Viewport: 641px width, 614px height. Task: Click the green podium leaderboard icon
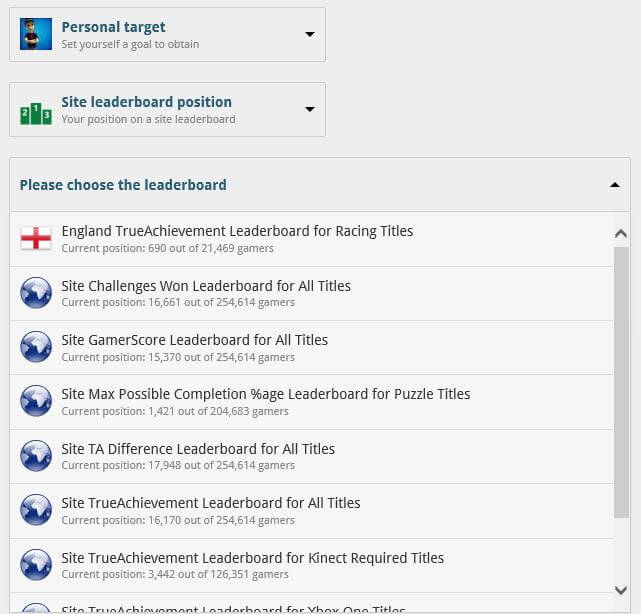click(x=36, y=113)
